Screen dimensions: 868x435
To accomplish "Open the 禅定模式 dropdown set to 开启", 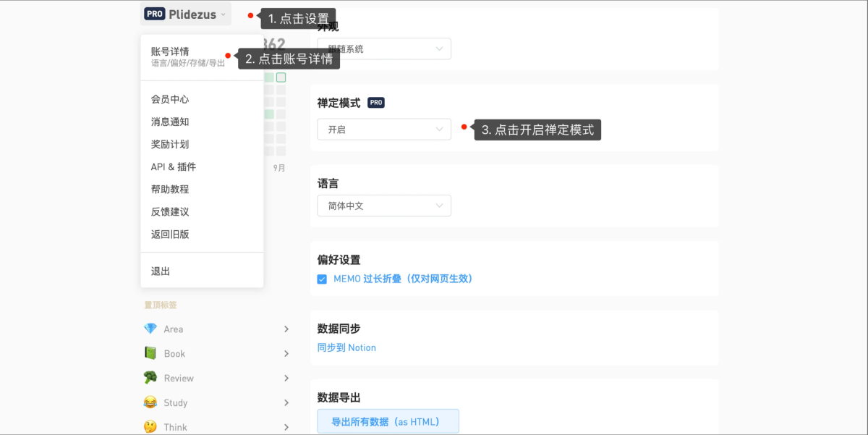I will click(x=384, y=130).
